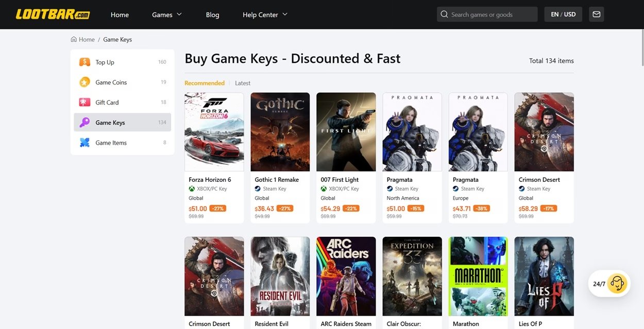The image size is (644, 329).
Task: Select the Recommended sort tab
Action: coord(205,83)
